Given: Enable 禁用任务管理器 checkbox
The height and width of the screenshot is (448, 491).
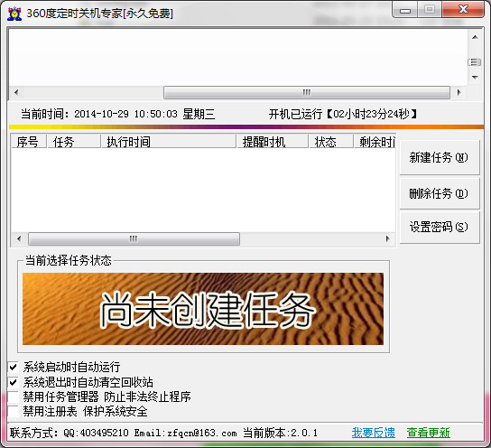Looking at the screenshot, I should point(14,397).
